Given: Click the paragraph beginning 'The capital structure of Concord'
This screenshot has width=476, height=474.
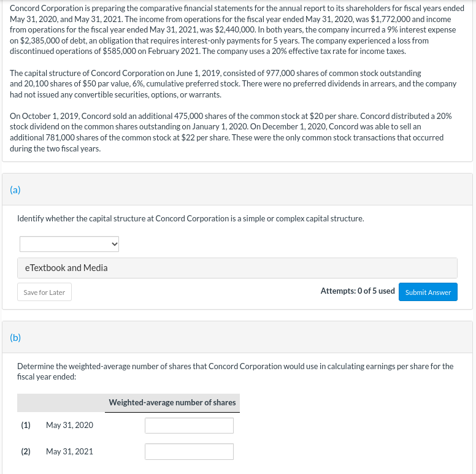Looking at the screenshot, I should coord(233,84).
